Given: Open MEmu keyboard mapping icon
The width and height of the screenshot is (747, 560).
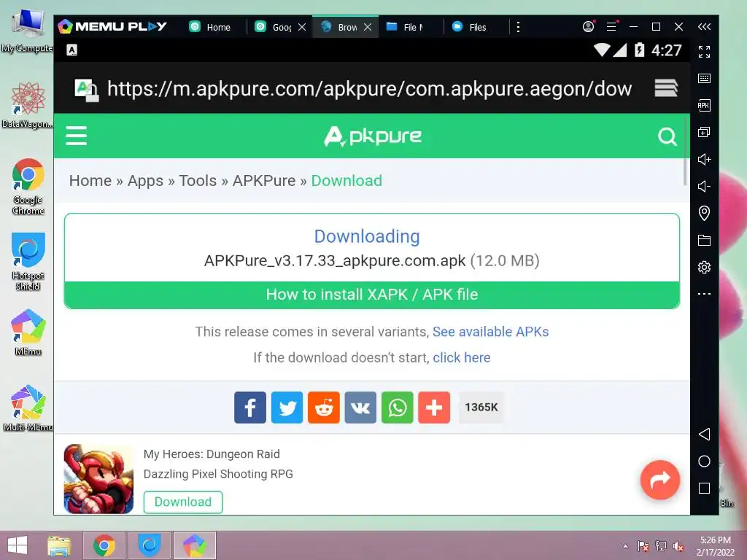Looking at the screenshot, I should [704, 79].
